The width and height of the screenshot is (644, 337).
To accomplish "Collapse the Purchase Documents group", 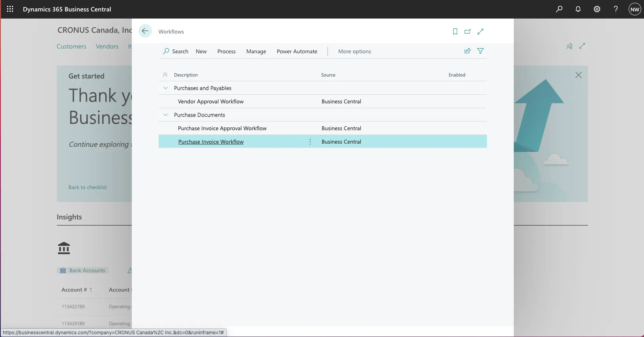I will coord(165,115).
